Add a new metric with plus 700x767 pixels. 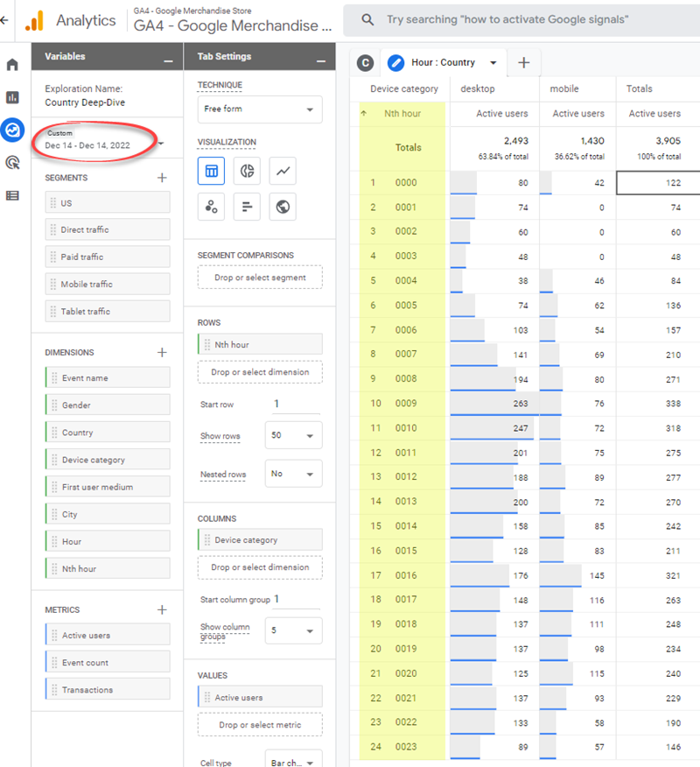coord(162,609)
